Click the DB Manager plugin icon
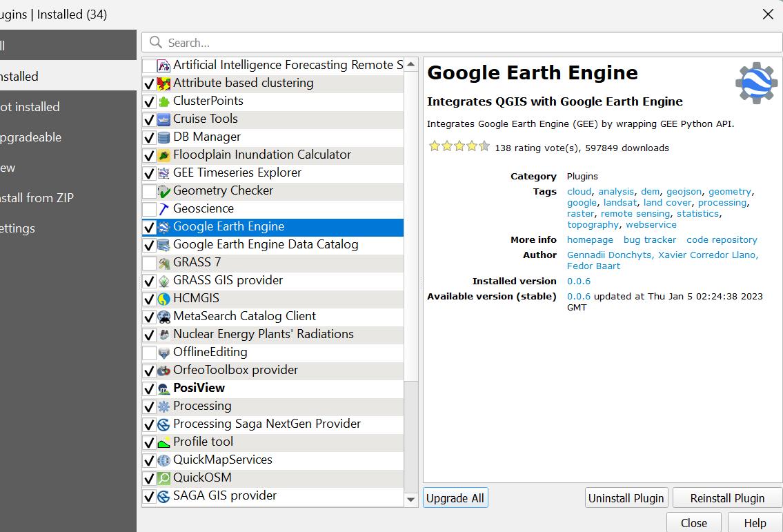Viewport: 783px width, 532px height. [163, 137]
